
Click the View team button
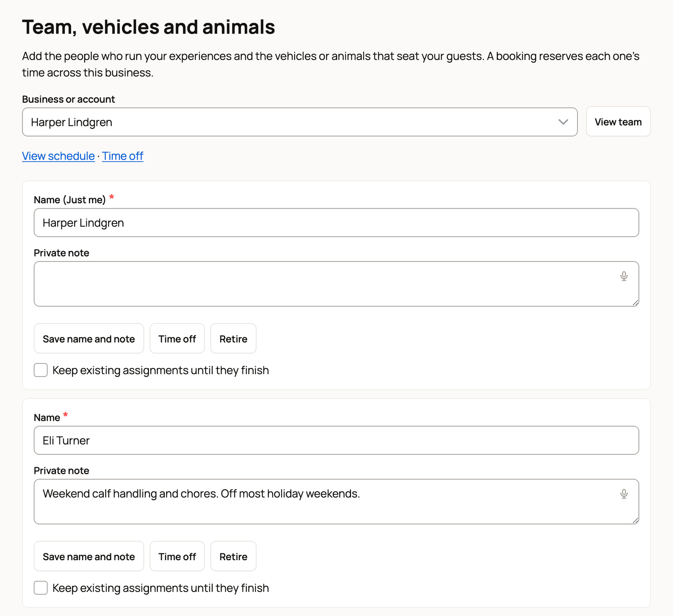618,122
